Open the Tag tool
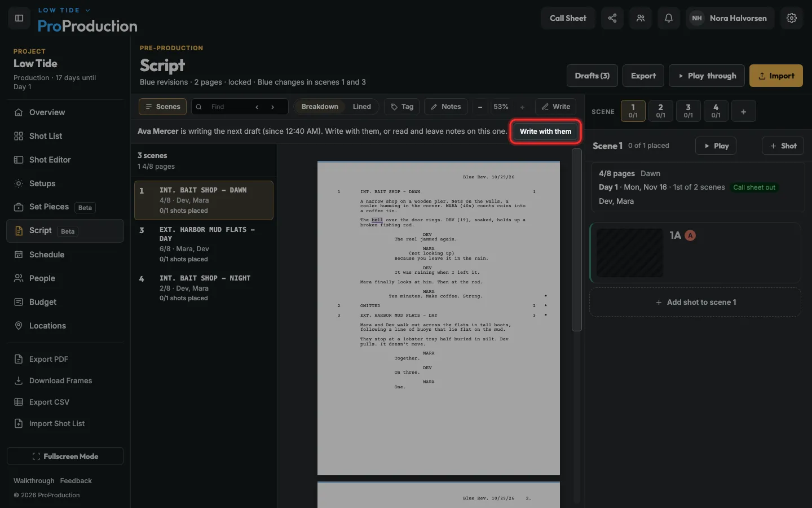812x508 pixels. coord(402,107)
